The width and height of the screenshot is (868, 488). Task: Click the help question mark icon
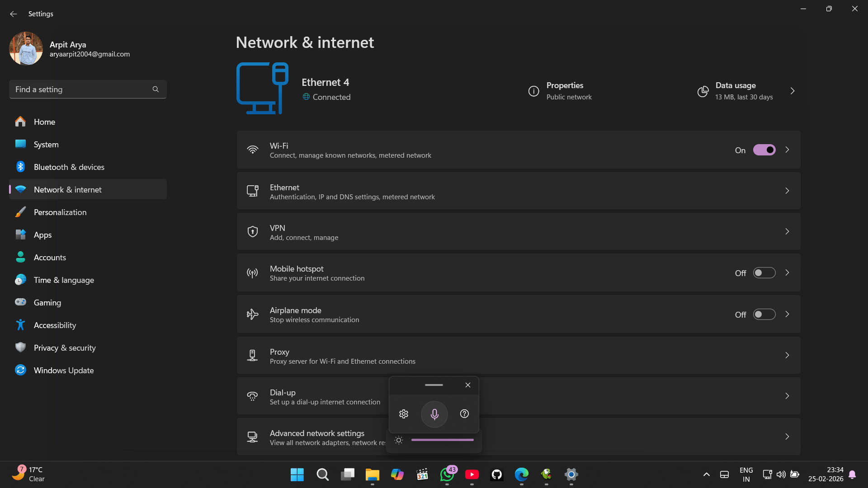point(464,414)
